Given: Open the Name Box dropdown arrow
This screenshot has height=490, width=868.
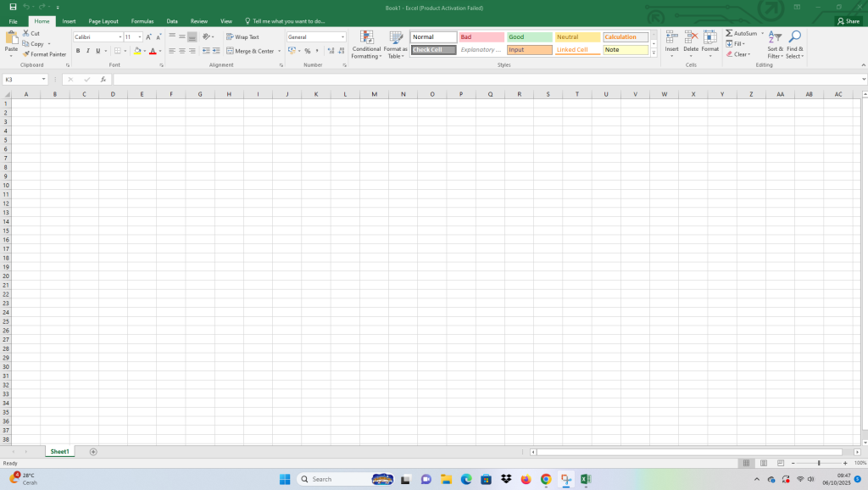Looking at the screenshot, I should pos(43,80).
